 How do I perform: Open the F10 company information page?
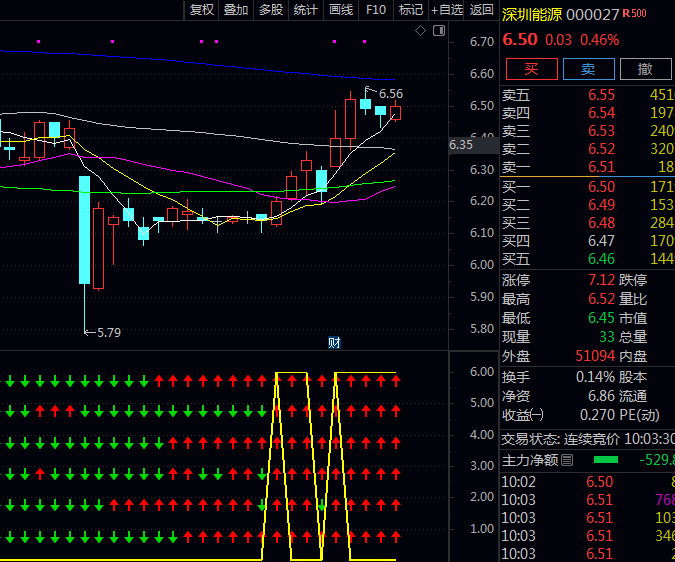(x=376, y=10)
